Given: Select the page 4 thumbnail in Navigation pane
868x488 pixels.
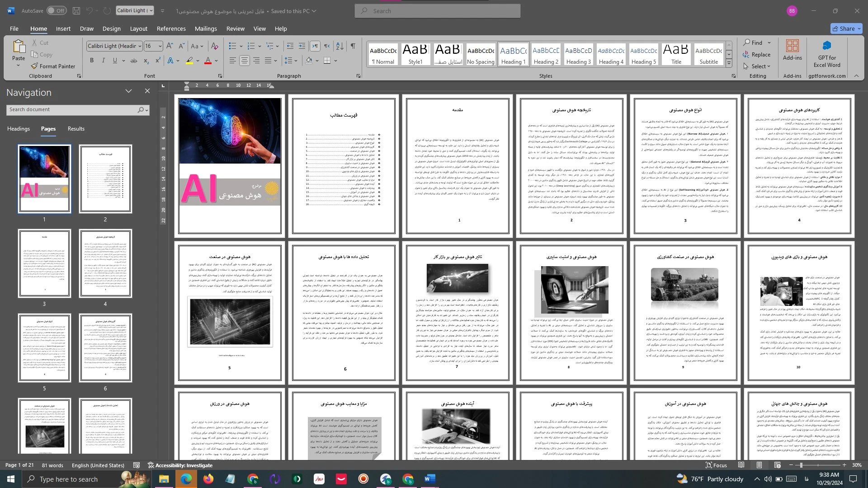Looking at the screenshot, I should click(105, 263).
